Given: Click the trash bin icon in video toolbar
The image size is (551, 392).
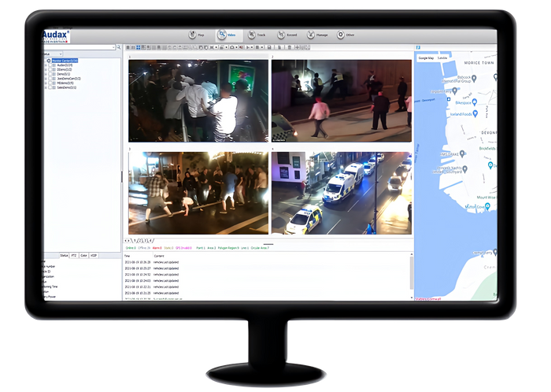Looking at the screenshot, I should tap(289, 47).
